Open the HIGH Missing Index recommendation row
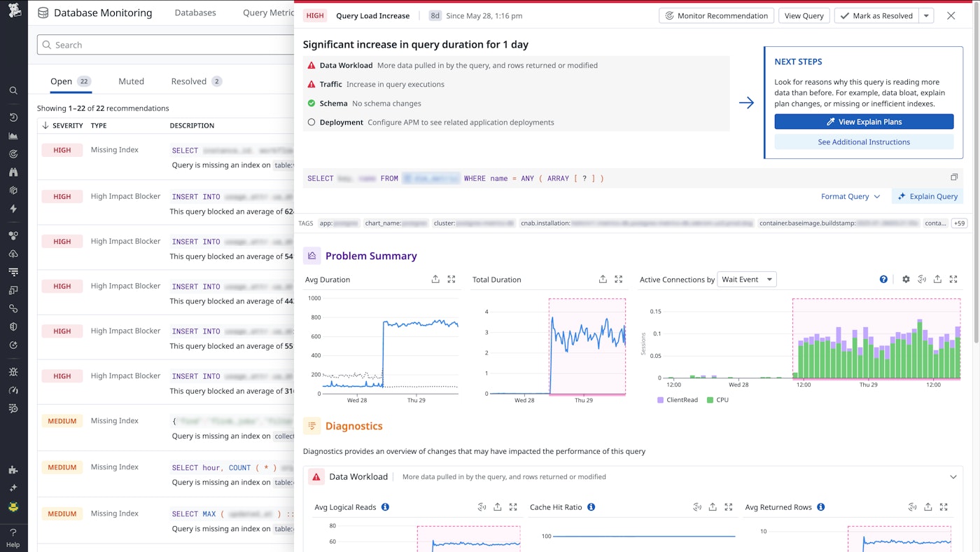Screen dimensions: 980x552 [x=165, y=157]
